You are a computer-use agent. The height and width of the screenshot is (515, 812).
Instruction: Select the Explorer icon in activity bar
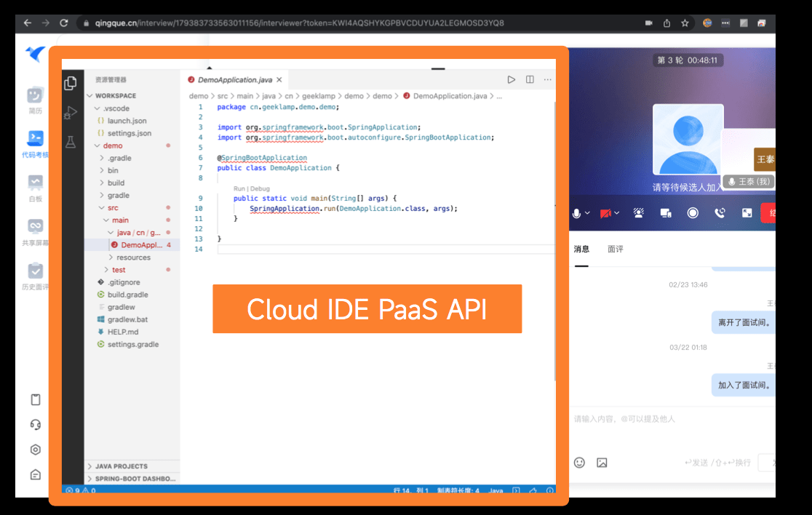[x=70, y=82]
